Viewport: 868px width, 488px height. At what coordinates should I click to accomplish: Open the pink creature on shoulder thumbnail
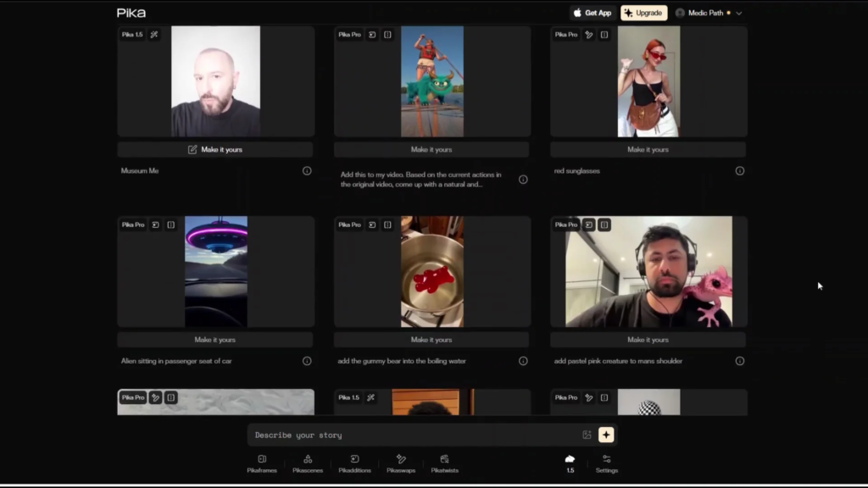pos(648,271)
